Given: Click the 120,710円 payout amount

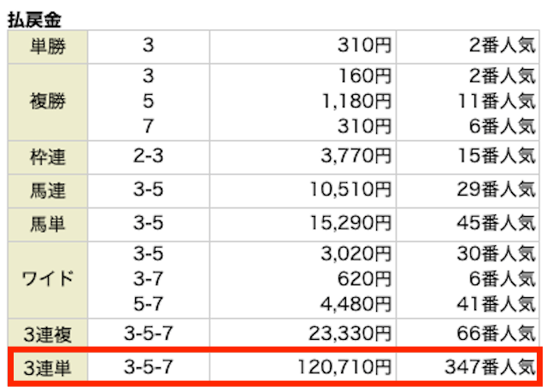Looking at the screenshot, I should click(344, 367).
